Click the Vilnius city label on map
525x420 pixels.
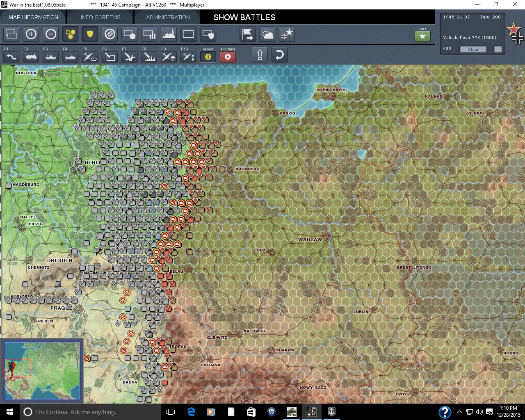coord(475,113)
